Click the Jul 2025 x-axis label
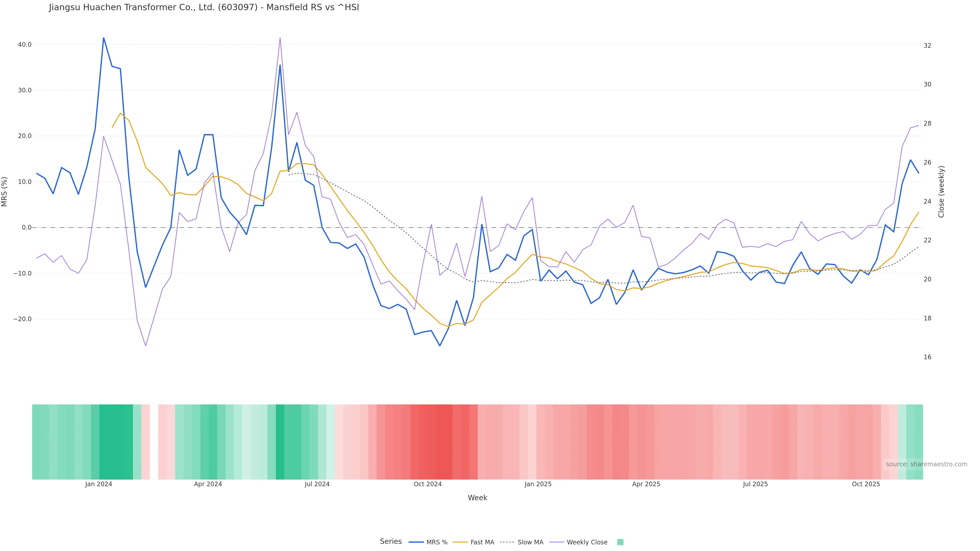 pos(755,484)
